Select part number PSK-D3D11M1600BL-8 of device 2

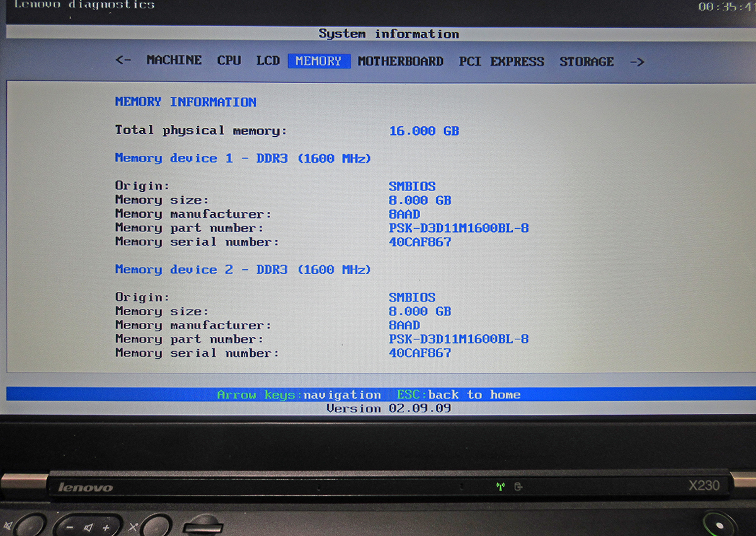click(x=459, y=339)
